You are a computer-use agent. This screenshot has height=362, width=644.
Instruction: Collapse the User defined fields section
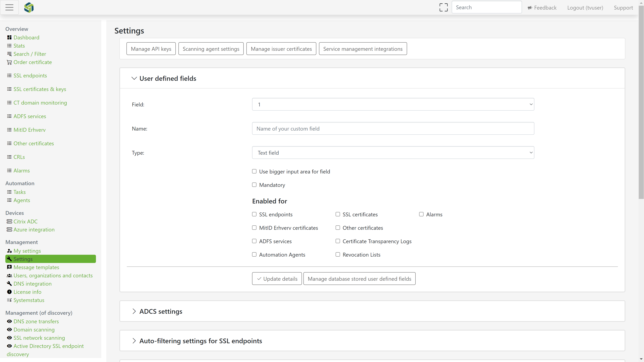(134, 78)
